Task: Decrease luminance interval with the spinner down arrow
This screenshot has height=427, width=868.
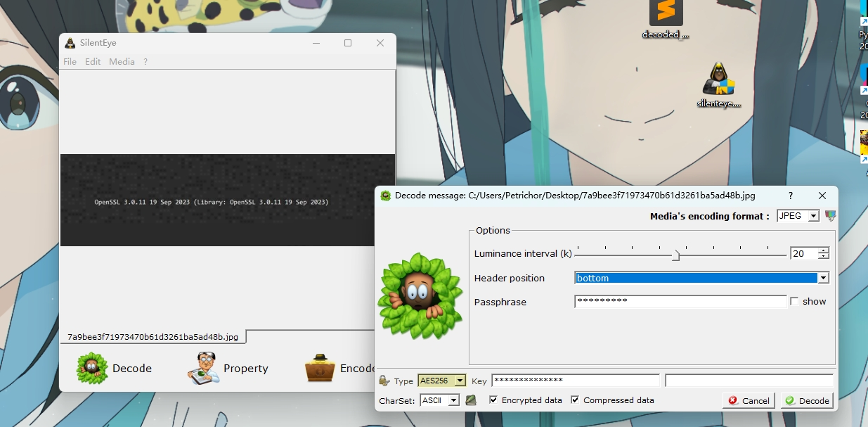Action: (x=823, y=257)
